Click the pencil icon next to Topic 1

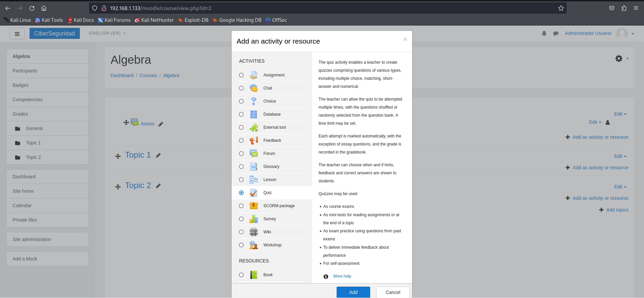point(158,156)
